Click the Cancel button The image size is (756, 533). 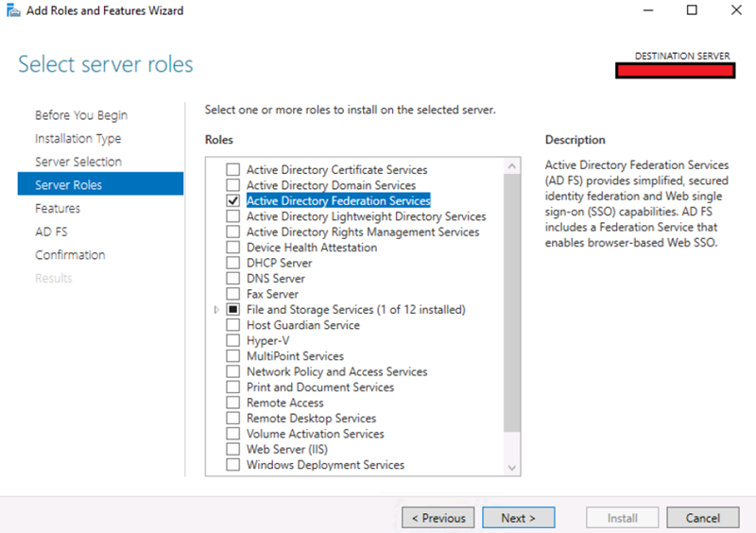[703, 518]
